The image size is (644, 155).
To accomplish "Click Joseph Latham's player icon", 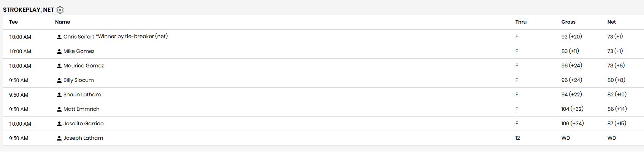I will [59, 138].
